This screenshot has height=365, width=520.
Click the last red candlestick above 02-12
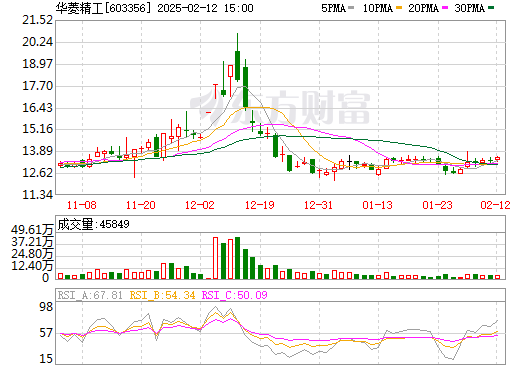pyautogui.click(x=497, y=159)
